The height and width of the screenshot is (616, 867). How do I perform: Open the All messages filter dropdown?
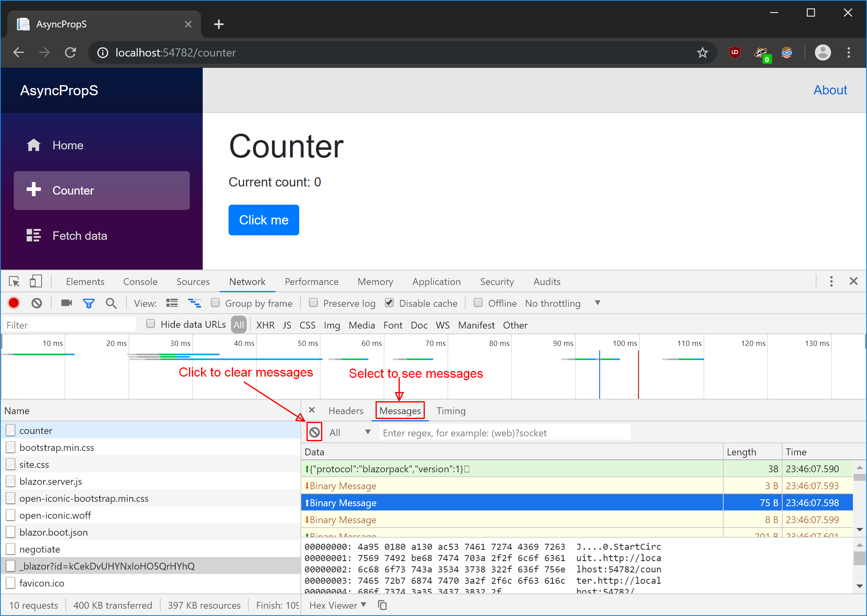pos(350,432)
